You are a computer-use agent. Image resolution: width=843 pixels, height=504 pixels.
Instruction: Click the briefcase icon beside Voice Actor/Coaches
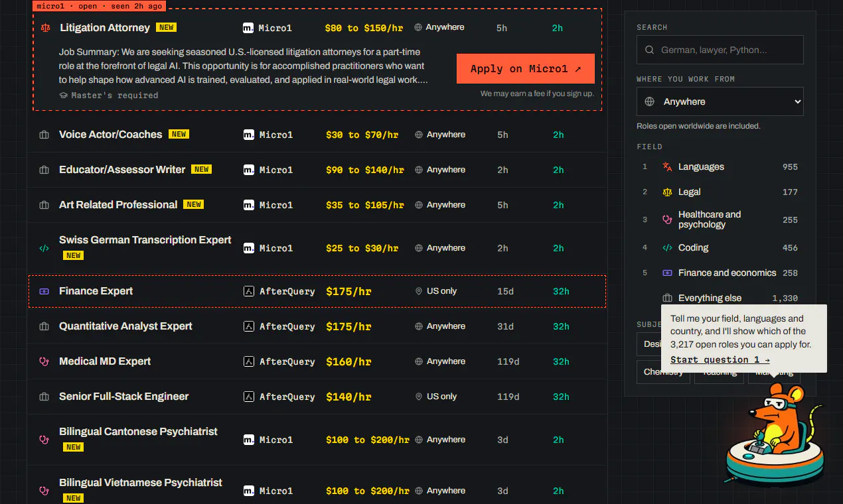[x=44, y=135]
